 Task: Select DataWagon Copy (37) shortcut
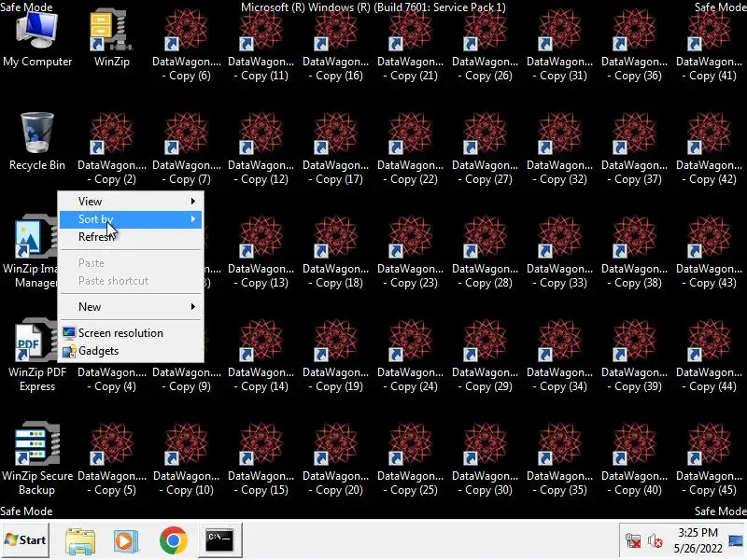(x=635, y=149)
